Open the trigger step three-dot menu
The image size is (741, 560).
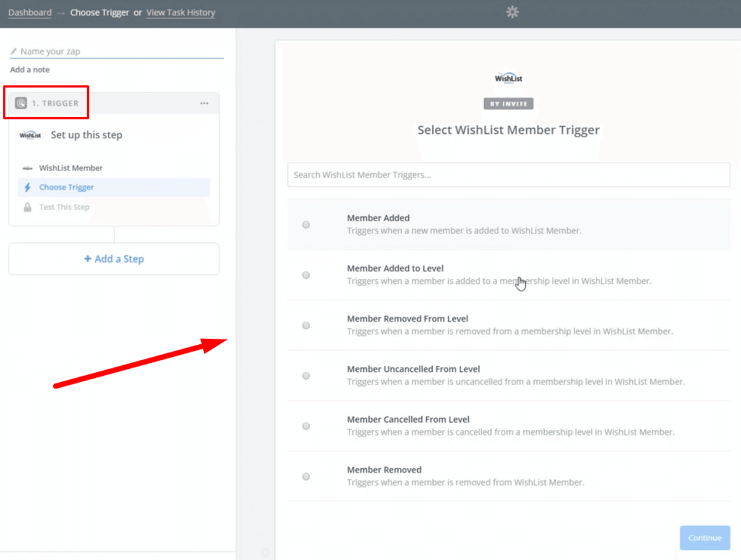tap(204, 103)
